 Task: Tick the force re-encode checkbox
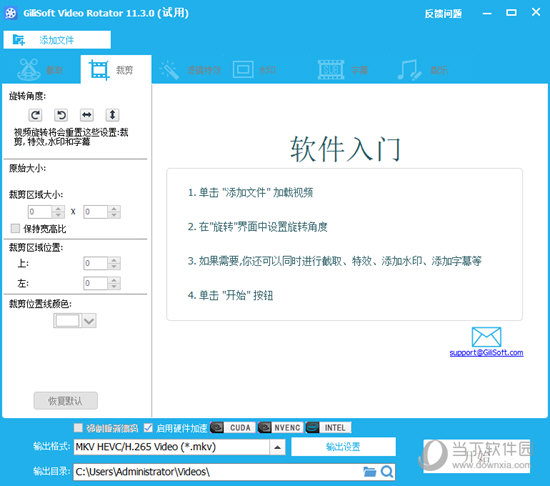(x=78, y=428)
